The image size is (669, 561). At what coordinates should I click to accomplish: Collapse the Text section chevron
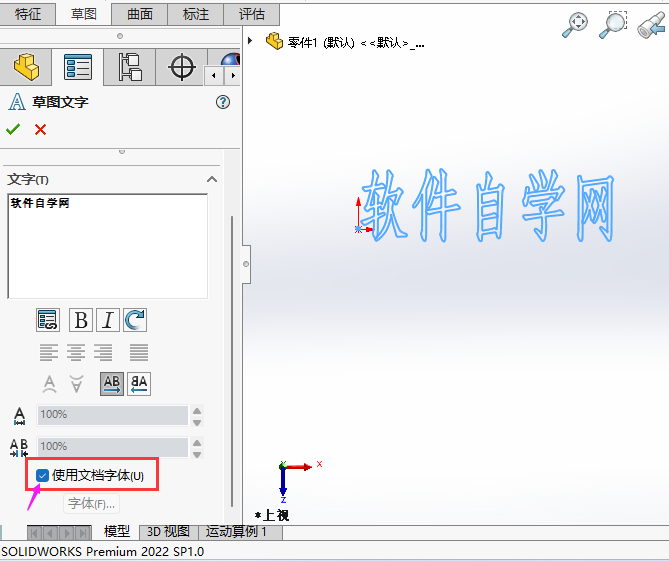click(212, 179)
